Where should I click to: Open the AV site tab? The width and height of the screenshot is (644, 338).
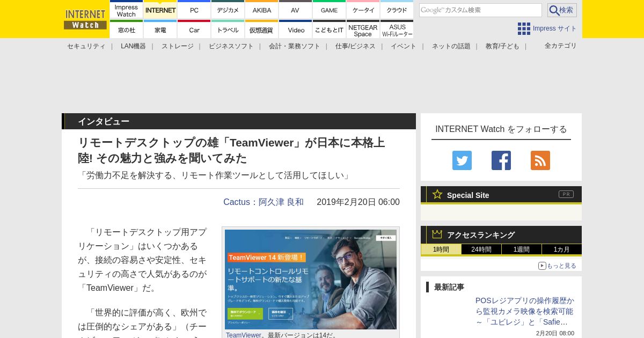point(295,10)
